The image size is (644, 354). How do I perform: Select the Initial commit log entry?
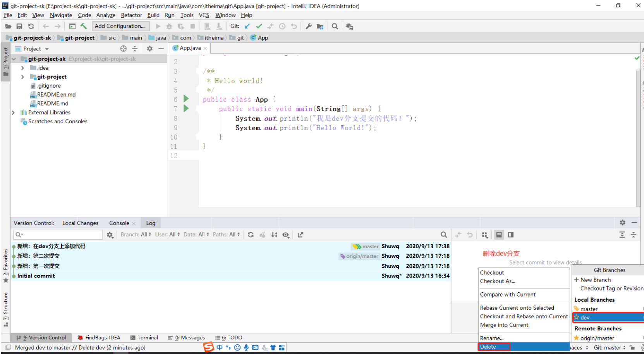(x=36, y=276)
